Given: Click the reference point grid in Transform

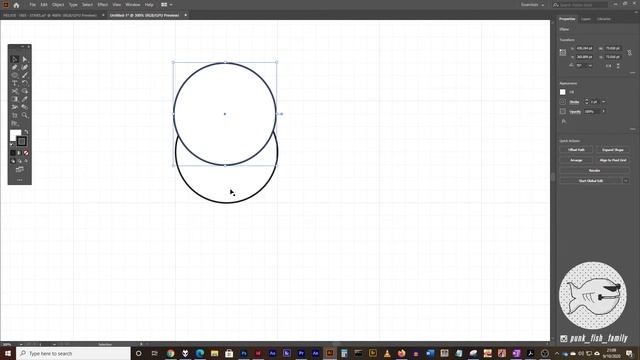Looking at the screenshot, I should pyautogui.click(x=563, y=53).
